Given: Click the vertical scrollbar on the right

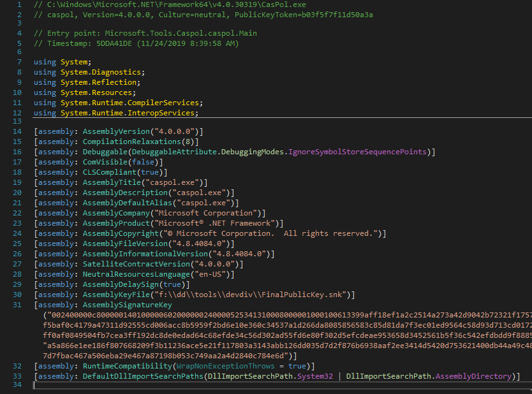Looking at the screenshot, I should point(528,191).
